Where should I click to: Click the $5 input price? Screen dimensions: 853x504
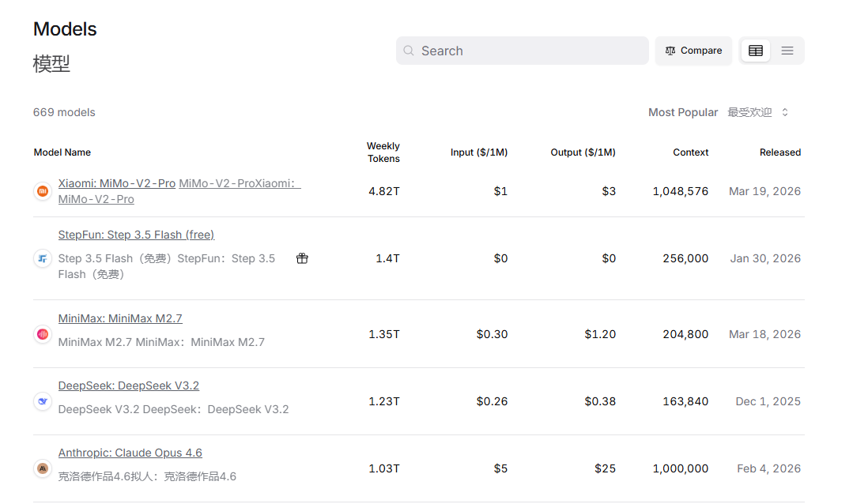coord(500,468)
